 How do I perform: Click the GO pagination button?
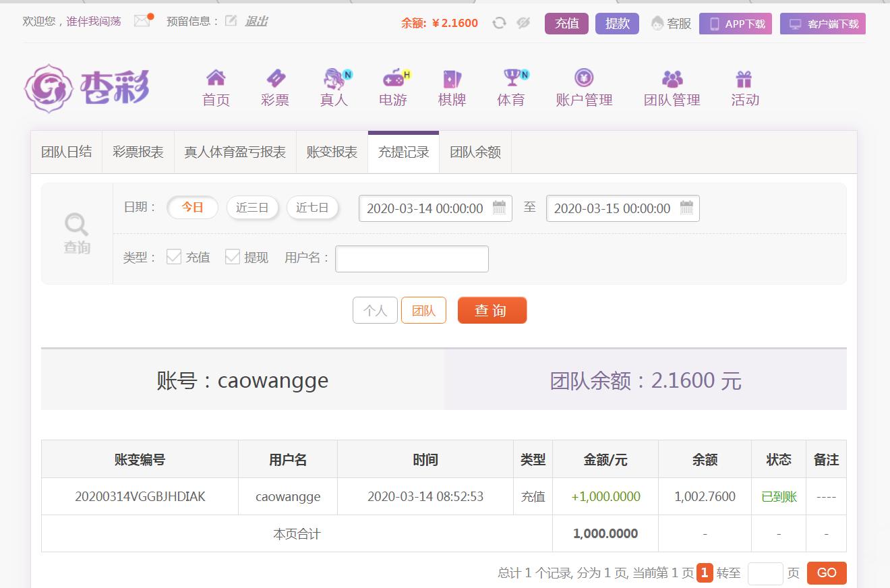pyautogui.click(x=827, y=573)
